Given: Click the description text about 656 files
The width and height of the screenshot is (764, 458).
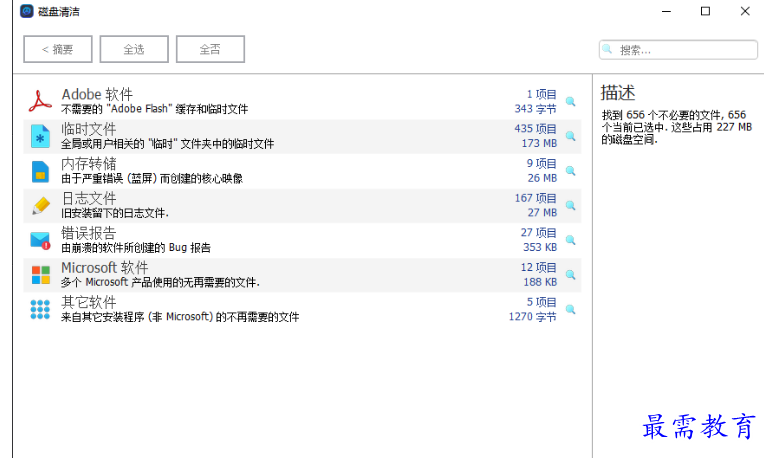Looking at the screenshot, I should (677, 127).
